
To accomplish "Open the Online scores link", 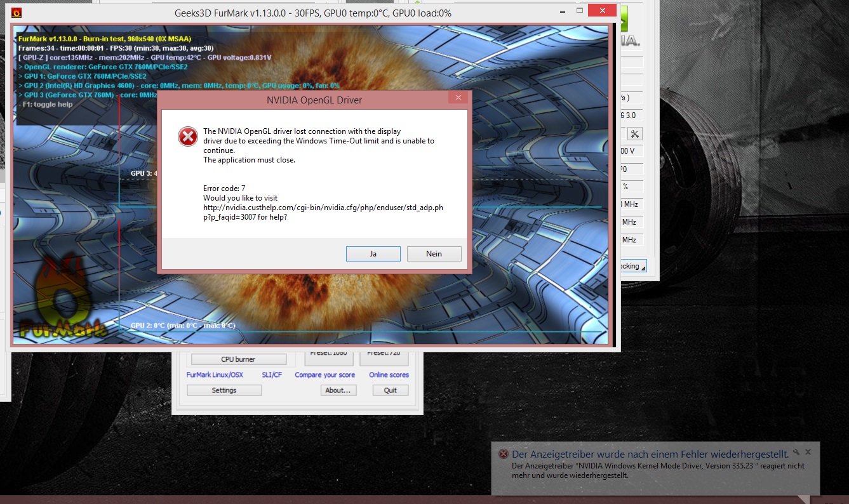I will (389, 375).
